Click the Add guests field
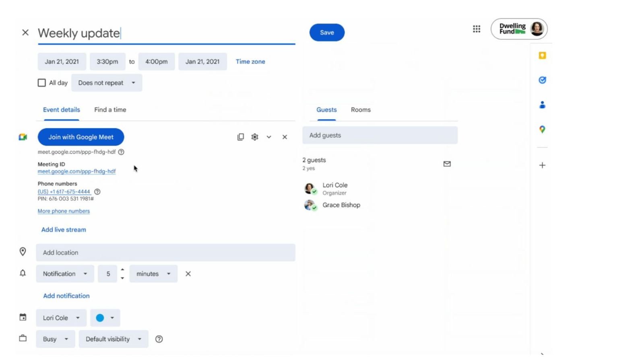 (x=380, y=136)
